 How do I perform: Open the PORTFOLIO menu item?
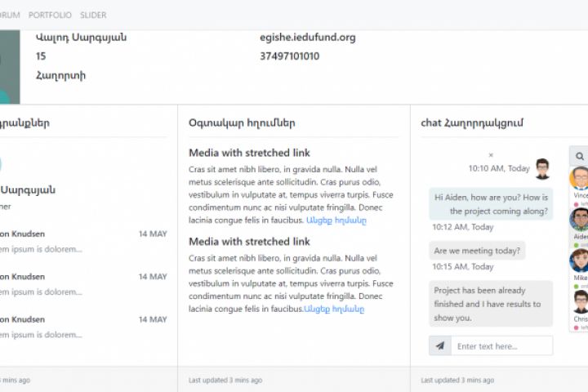50,15
